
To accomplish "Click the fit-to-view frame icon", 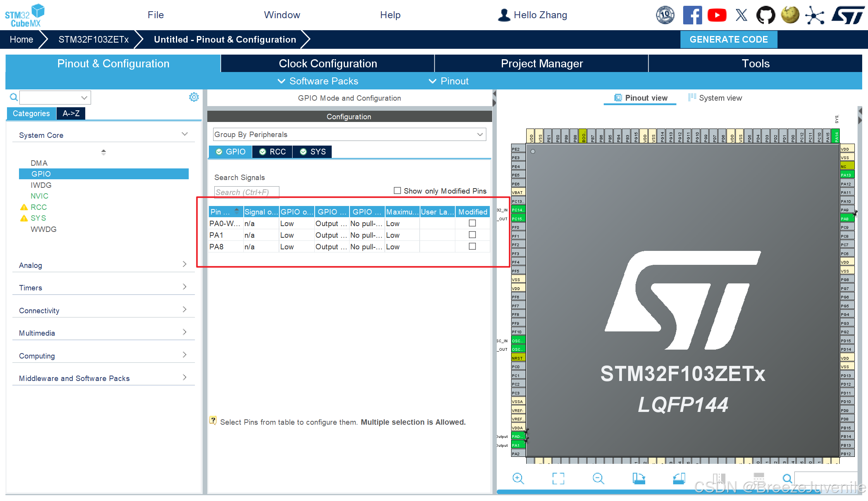I will point(558,479).
